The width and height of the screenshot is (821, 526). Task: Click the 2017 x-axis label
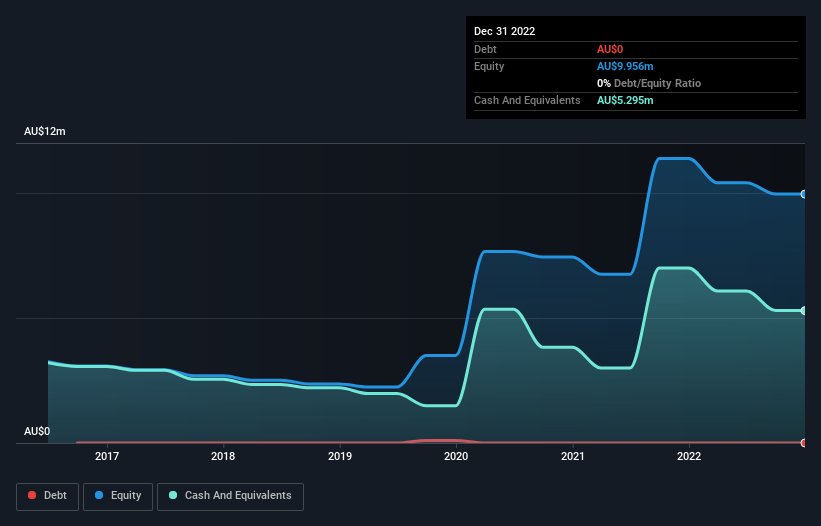(107, 456)
